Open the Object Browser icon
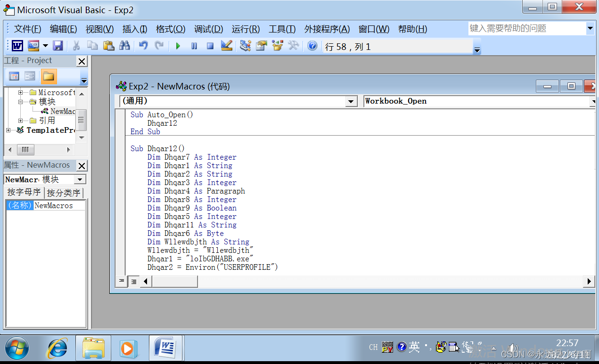Image resolution: width=599 pixels, height=364 pixels. pyautogui.click(x=278, y=46)
